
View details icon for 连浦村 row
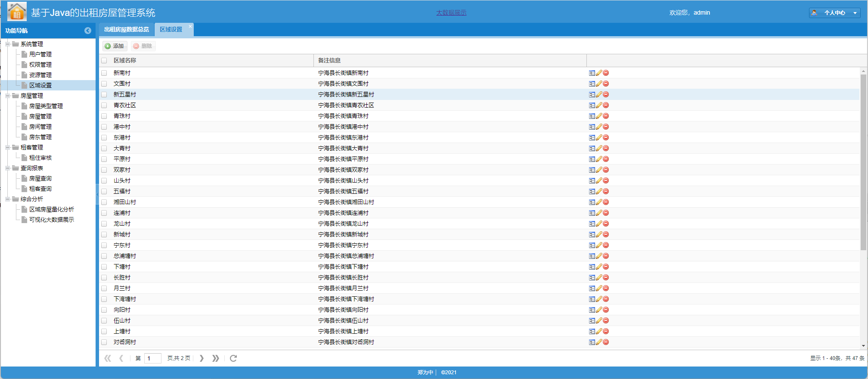[x=592, y=213]
